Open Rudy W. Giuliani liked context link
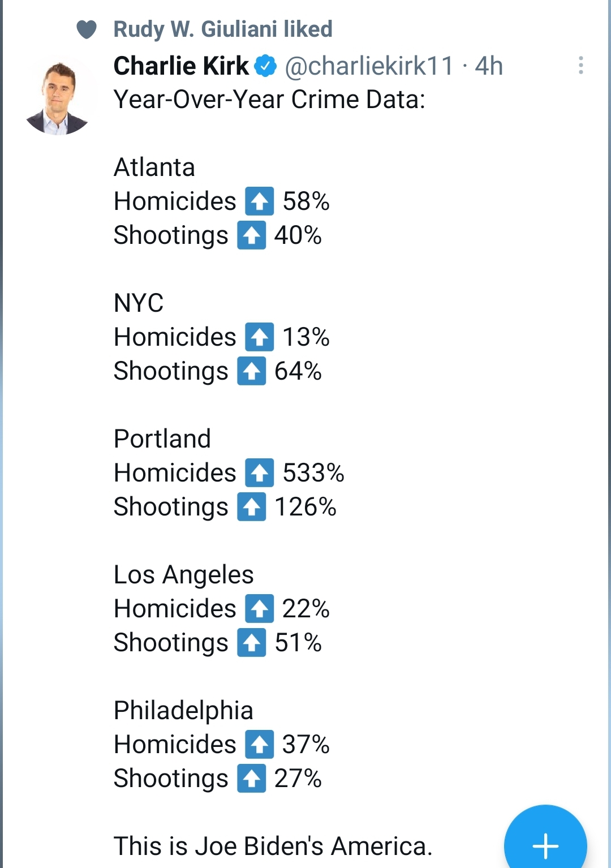 point(223,29)
